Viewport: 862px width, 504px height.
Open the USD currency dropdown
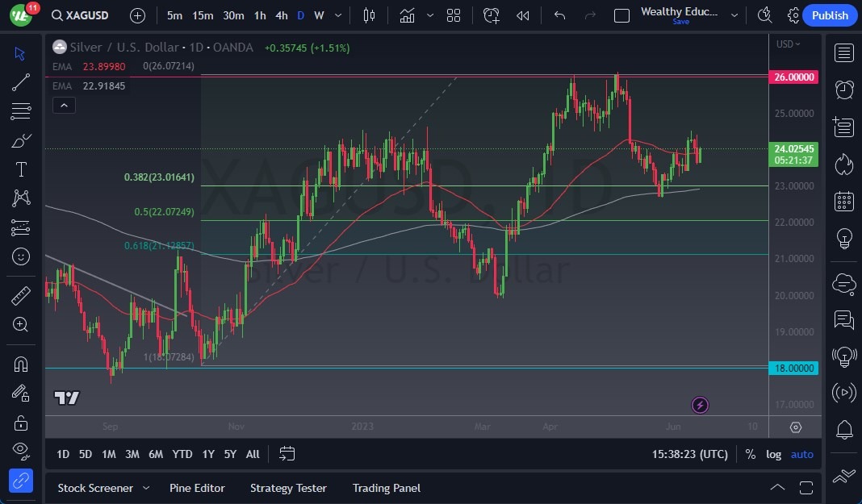[788, 44]
